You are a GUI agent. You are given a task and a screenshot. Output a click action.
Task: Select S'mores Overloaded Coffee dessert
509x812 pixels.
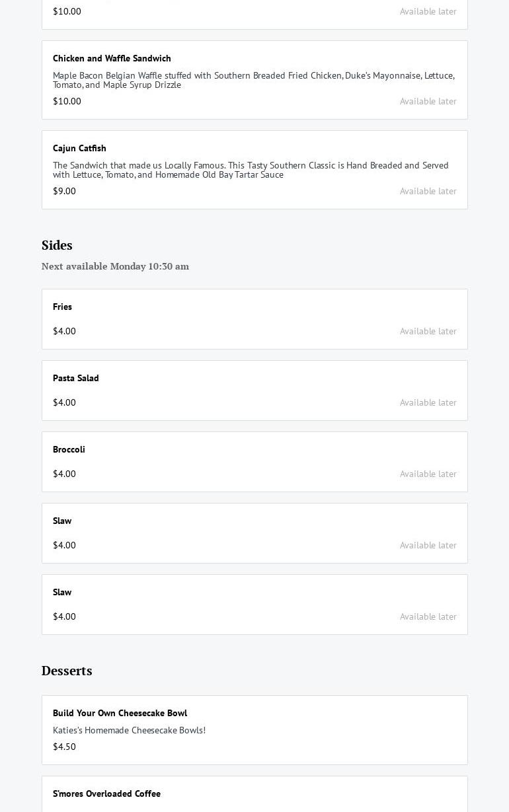coord(106,794)
